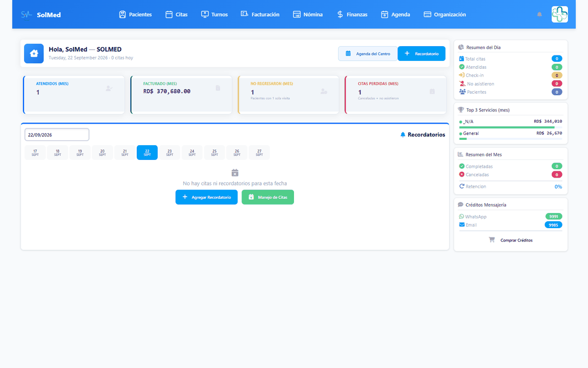Click the _N/A service progress bar
Image resolution: width=588 pixels, height=368 pixels.
[511, 127]
